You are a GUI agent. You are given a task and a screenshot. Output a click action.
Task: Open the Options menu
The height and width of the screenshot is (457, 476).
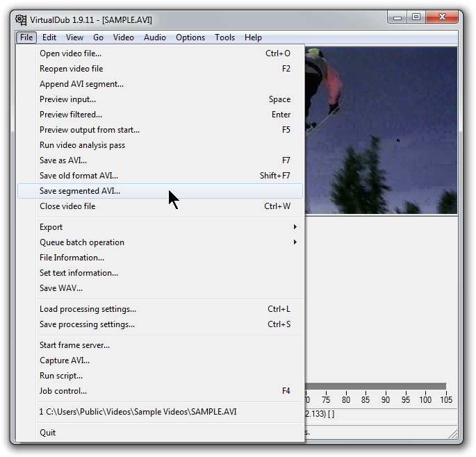190,38
